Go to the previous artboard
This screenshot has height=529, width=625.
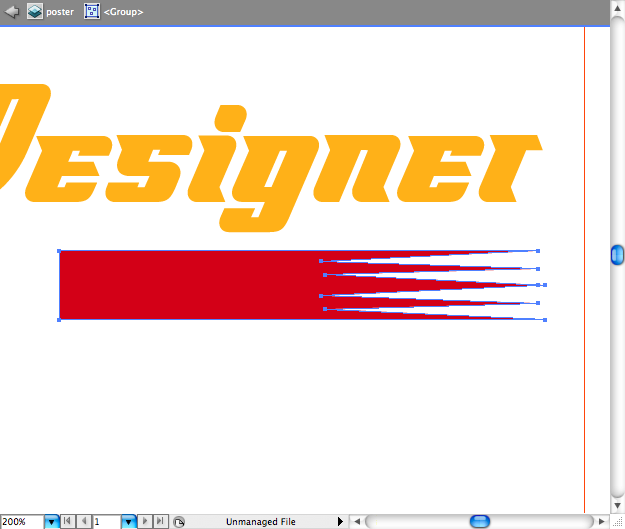pyautogui.click(x=83, y=521)
